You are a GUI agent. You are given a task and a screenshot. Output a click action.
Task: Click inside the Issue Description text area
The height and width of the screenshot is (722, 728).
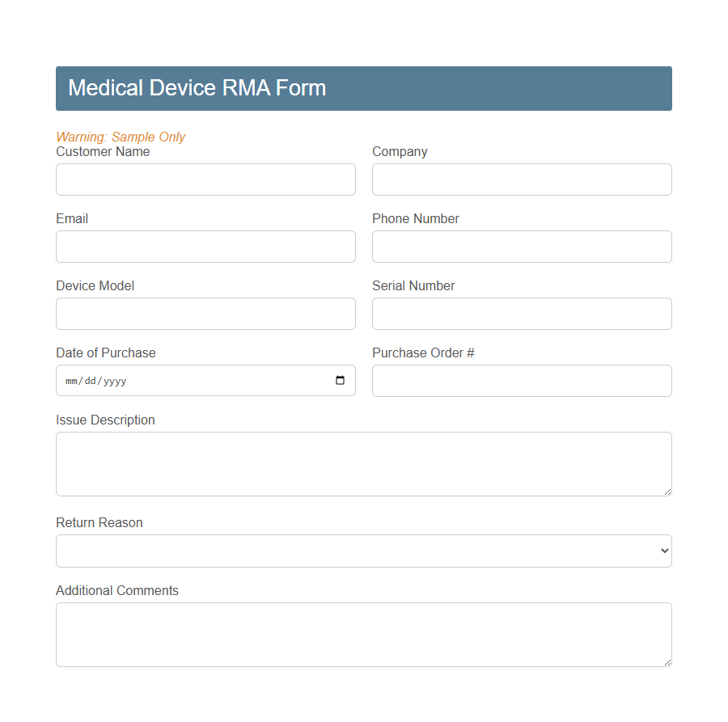click(364, 463)
